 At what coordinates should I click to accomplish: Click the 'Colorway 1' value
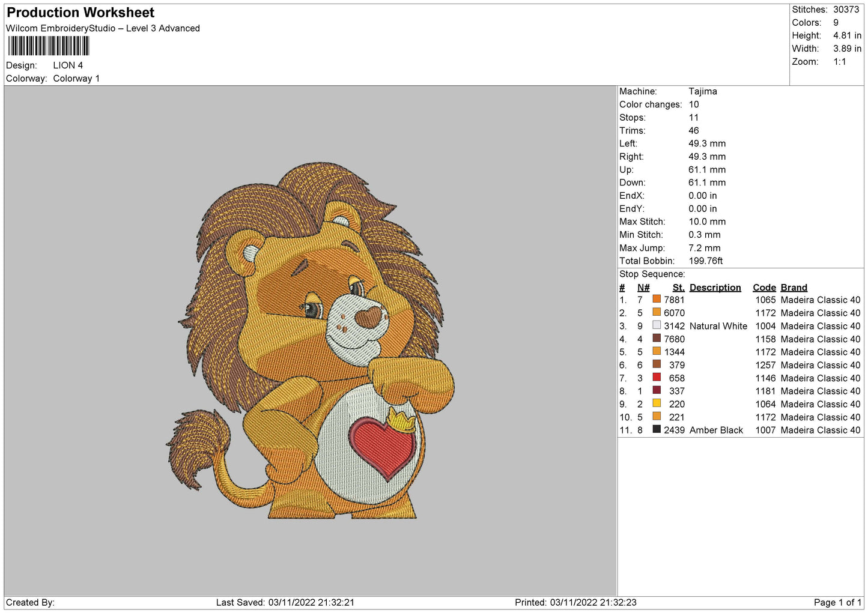(x=76, y=79)
